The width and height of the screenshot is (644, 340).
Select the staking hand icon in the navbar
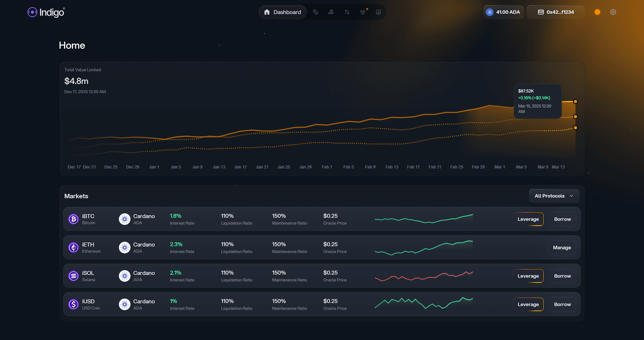pyautogui.click(x=331, y=12)
